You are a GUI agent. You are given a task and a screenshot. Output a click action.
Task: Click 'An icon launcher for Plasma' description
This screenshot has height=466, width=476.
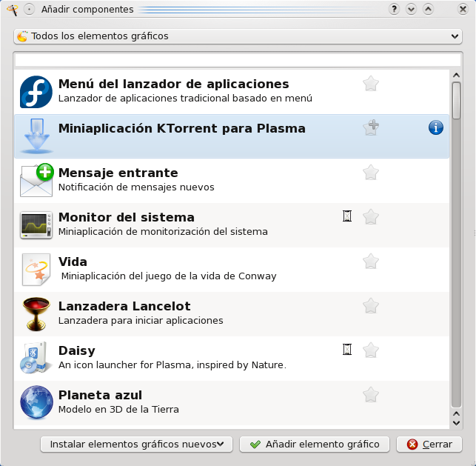point(172,365)
